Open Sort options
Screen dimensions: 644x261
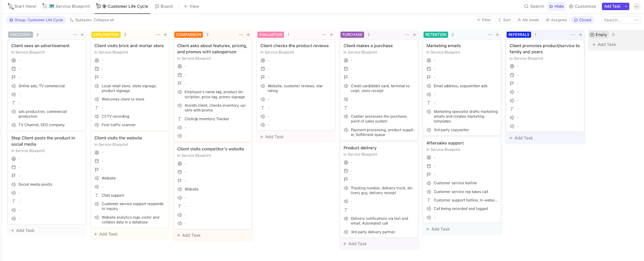tap(504, 20)
